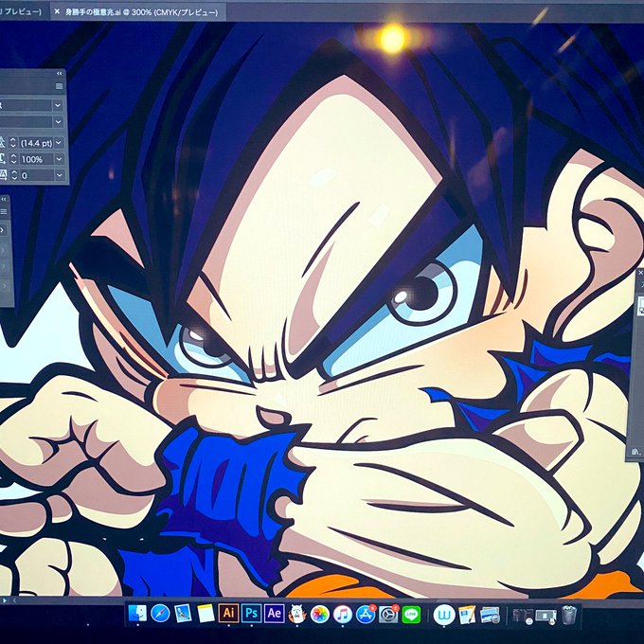
Task: Click the 100% scale stepper arrows
Action: (13, 159)
